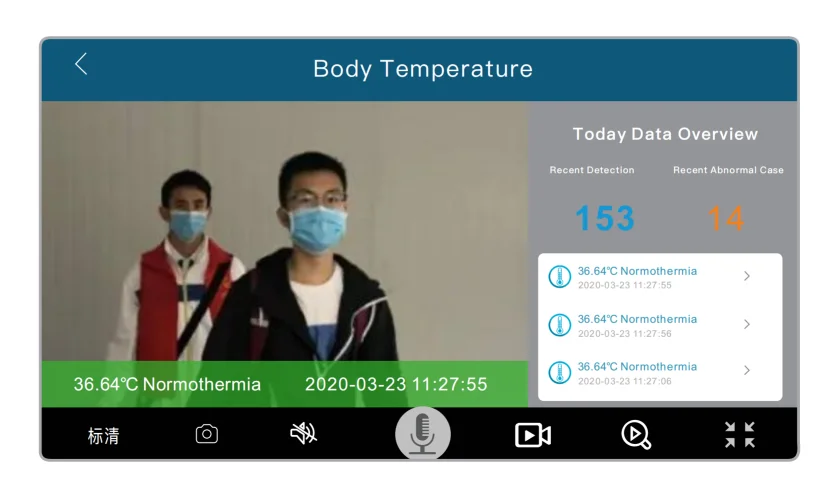The image size is (820, 490).
Task: Switch video quality via 标清 button
Action: click(x=104, y=436)
